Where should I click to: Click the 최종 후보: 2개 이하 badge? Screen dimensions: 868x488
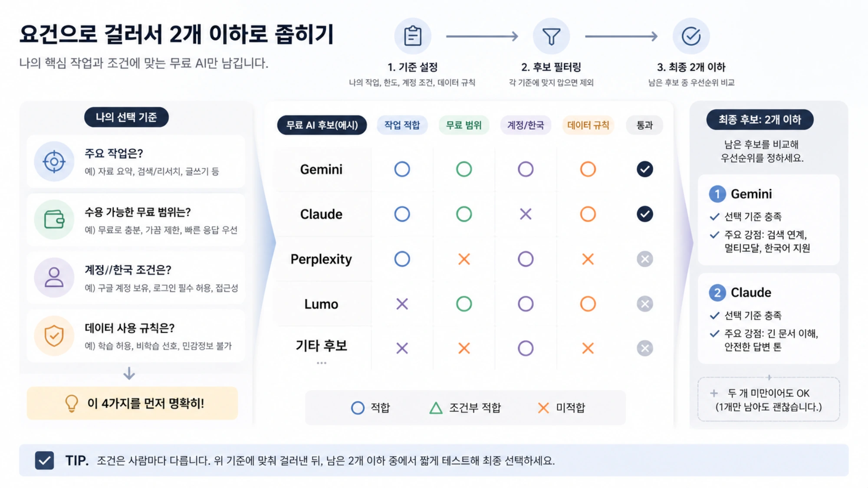tap(760, 120)
